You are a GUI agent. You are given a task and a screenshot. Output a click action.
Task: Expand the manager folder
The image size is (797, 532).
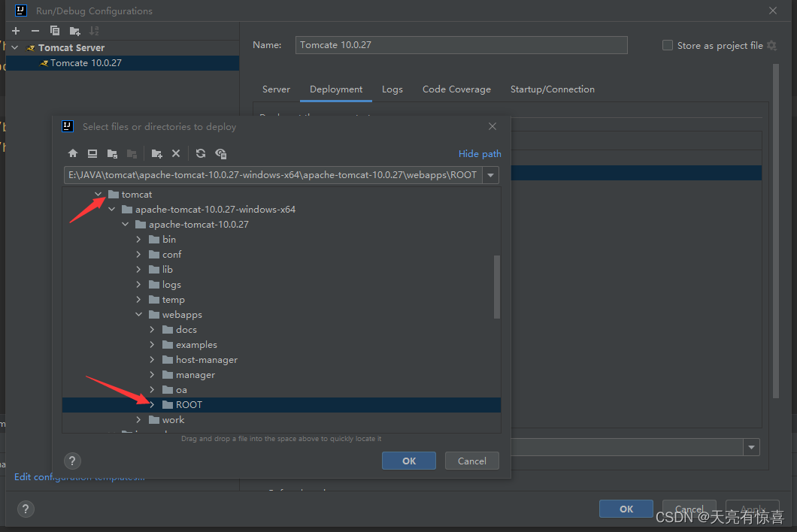[152, 374]
